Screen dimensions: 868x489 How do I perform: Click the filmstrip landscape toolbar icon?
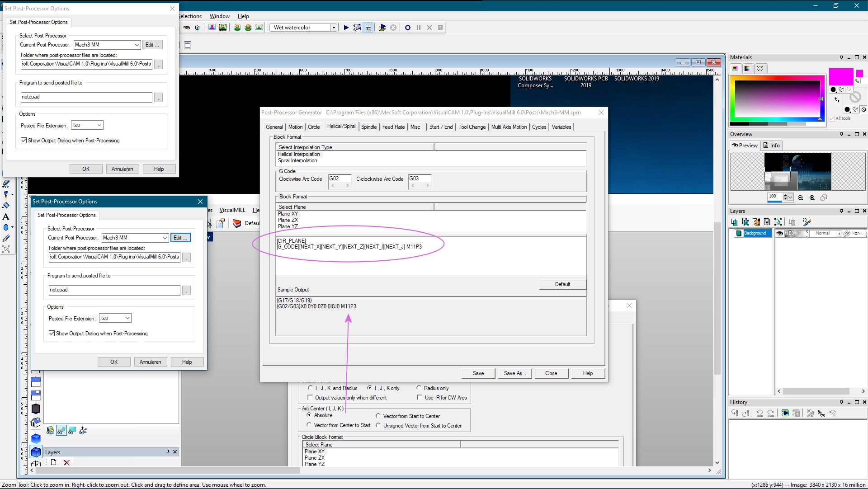(x=223, y=28)
